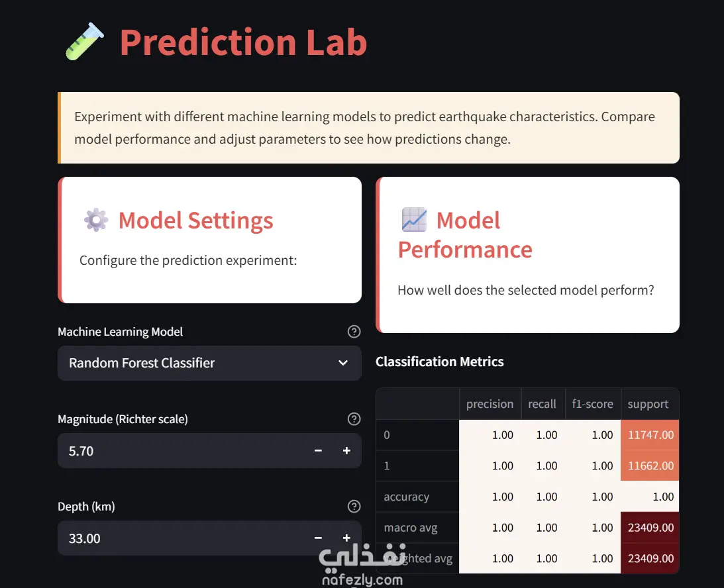Expand the model dropdown chevron arrow
This screenshot has height=588, width=724.
pyautogui.click(x=343, y=363)
